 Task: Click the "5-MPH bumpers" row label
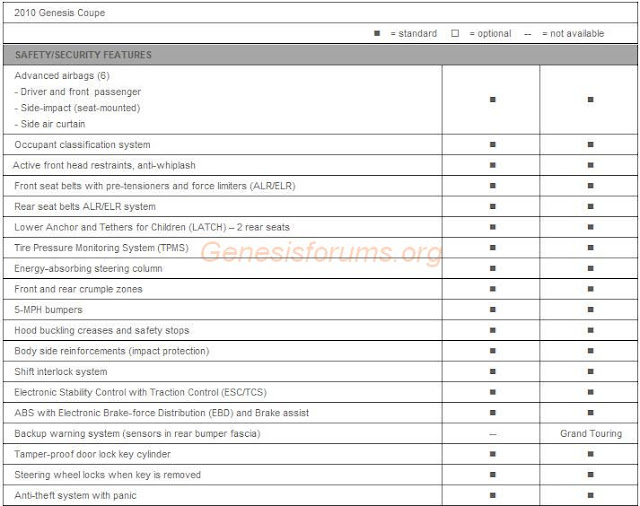(48, 310)
